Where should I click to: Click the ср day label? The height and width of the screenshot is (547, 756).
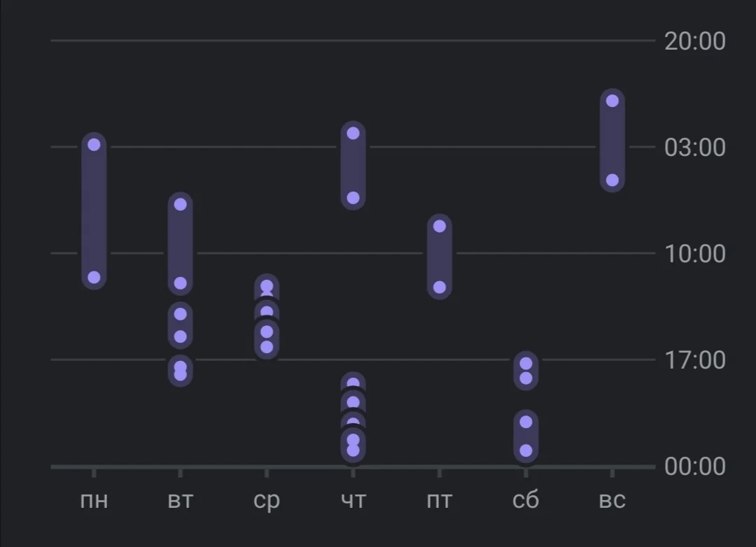(266, 502)
